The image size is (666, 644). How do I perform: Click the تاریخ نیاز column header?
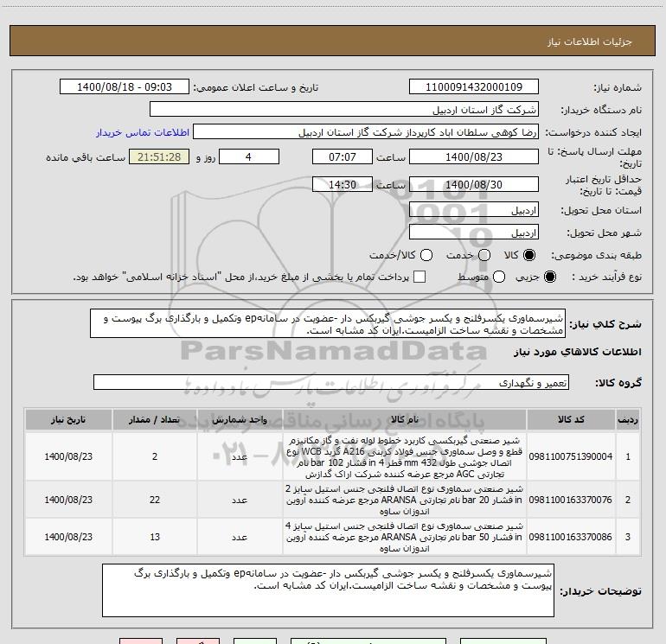(x=68, y=420)
